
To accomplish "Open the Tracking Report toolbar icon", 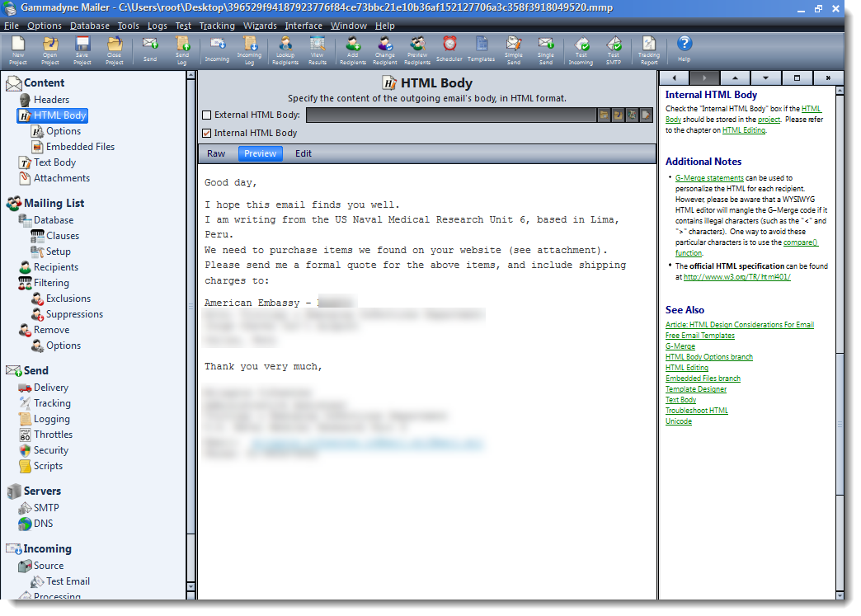I will (x=649, y=50).
